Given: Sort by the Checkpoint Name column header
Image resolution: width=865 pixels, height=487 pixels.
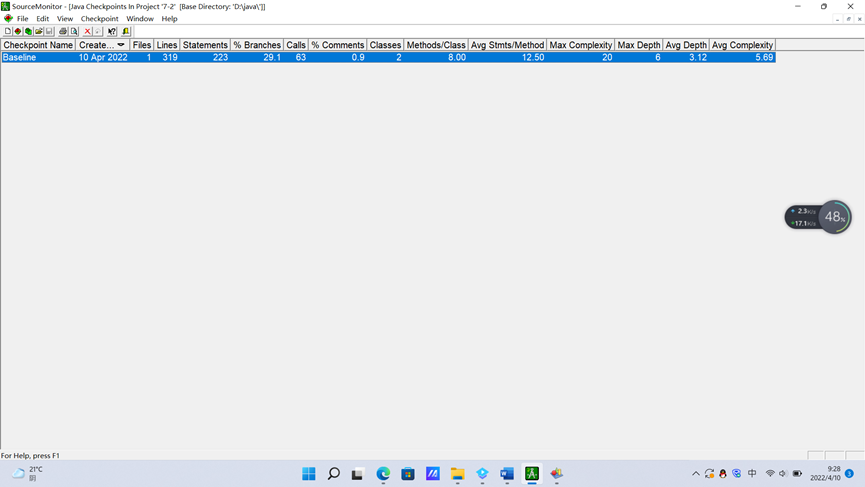Looking at the screenshot, I should pos(38,45).
